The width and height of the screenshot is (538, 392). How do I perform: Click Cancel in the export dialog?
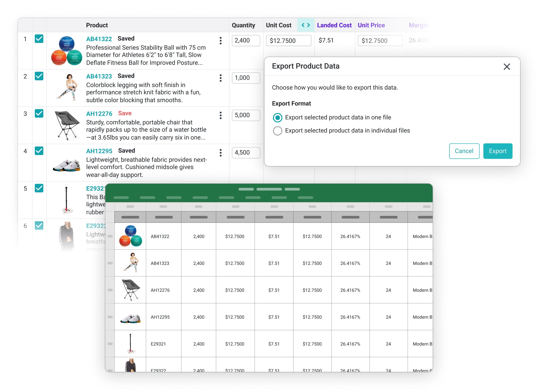pyautogui.click(x=464, y=151)
